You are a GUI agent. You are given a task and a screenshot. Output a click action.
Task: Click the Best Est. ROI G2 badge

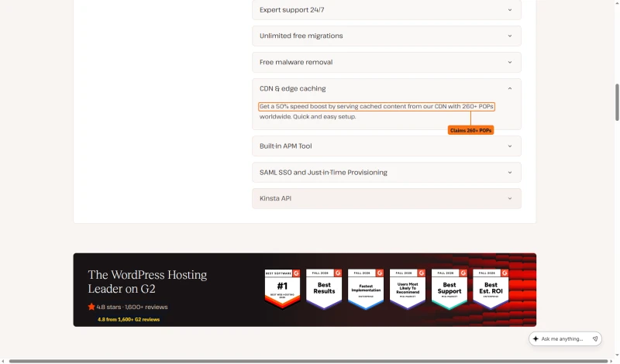[491, 289]
